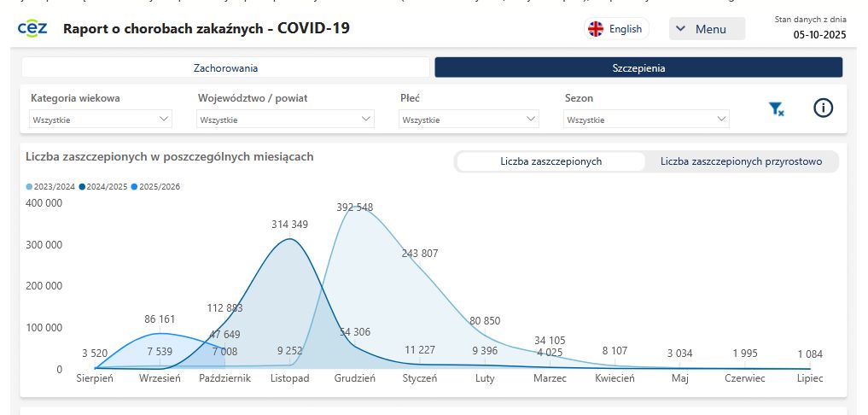Expand the Sezon dropdown
The width and height of the screenshot is (868, 415).
pos(647,120)
